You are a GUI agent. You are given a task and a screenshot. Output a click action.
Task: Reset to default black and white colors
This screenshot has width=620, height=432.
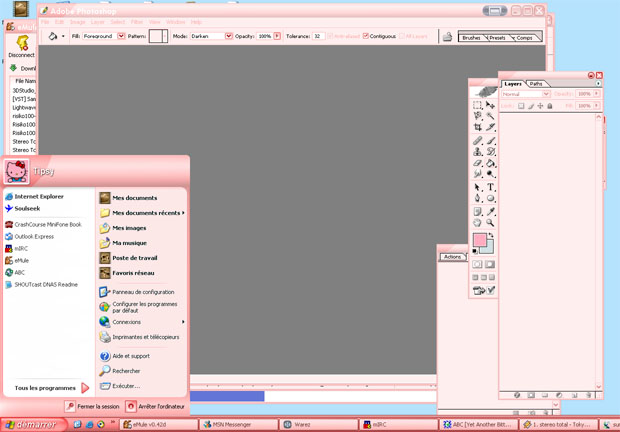(475, 251)
